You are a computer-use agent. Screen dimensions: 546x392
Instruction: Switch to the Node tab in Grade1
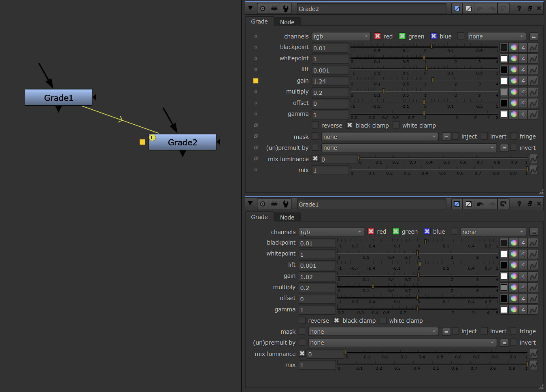point(287,217)
